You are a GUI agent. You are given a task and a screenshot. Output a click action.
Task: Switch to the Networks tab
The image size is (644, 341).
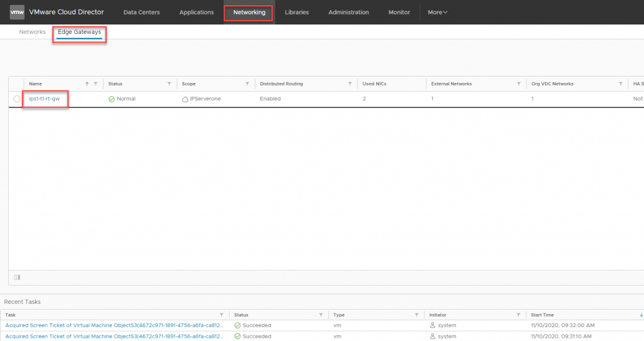tap(32, 32)
